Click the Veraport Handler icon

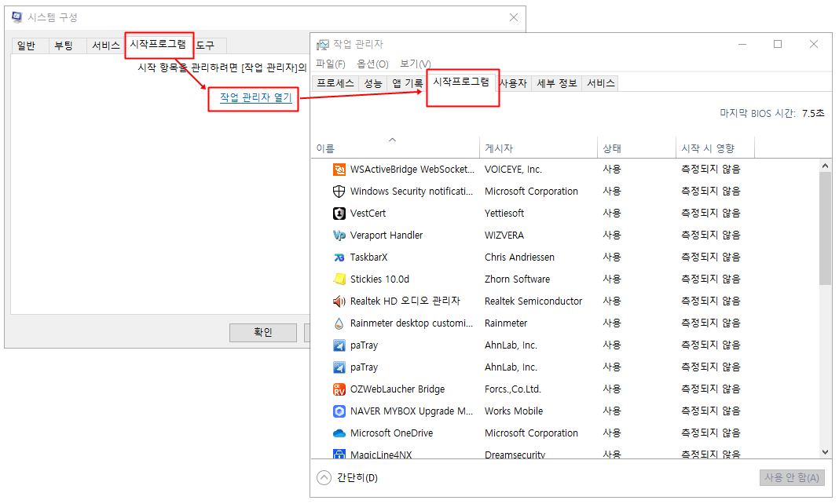339,236
